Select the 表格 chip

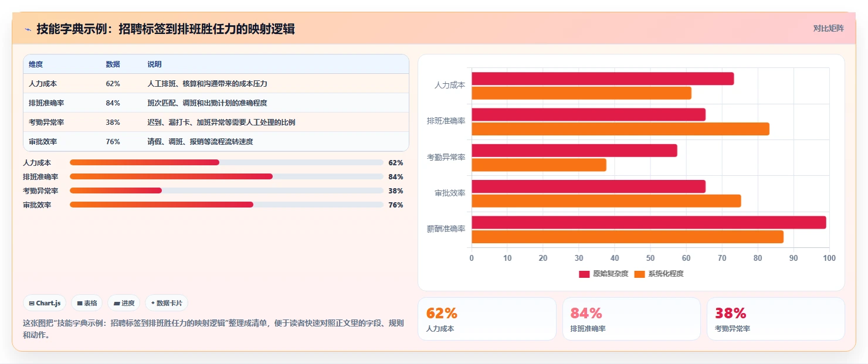(87, 303)
